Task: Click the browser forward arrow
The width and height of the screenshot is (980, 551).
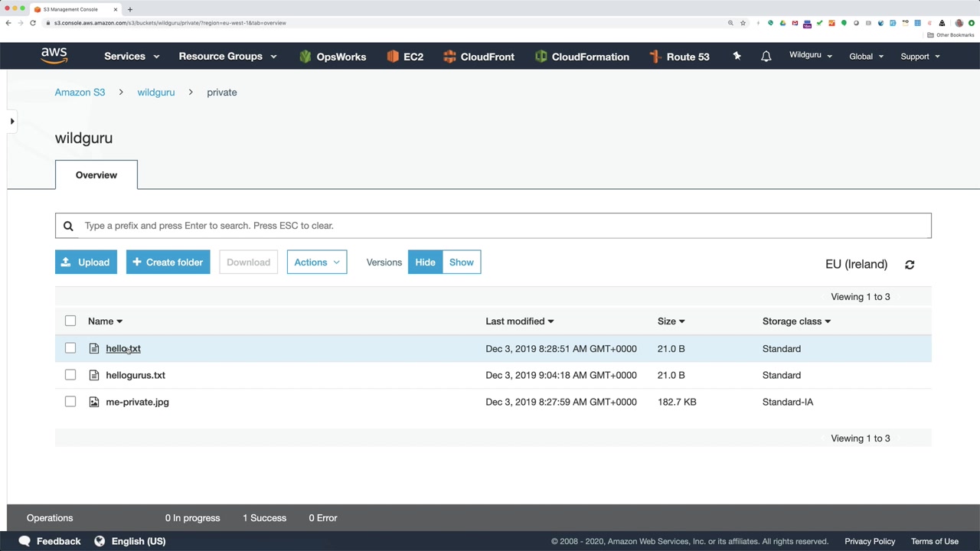Action: [21, 23]
